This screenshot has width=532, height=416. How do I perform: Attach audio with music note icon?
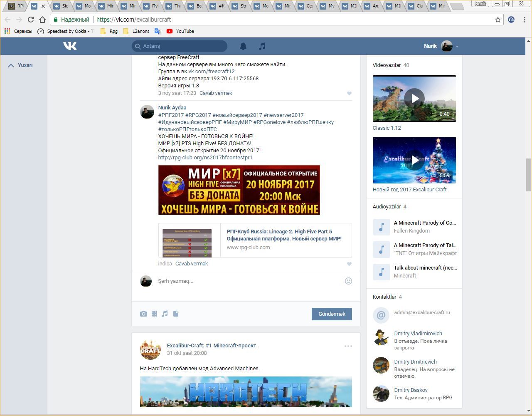pyautogui.click(x=165, y=314)
